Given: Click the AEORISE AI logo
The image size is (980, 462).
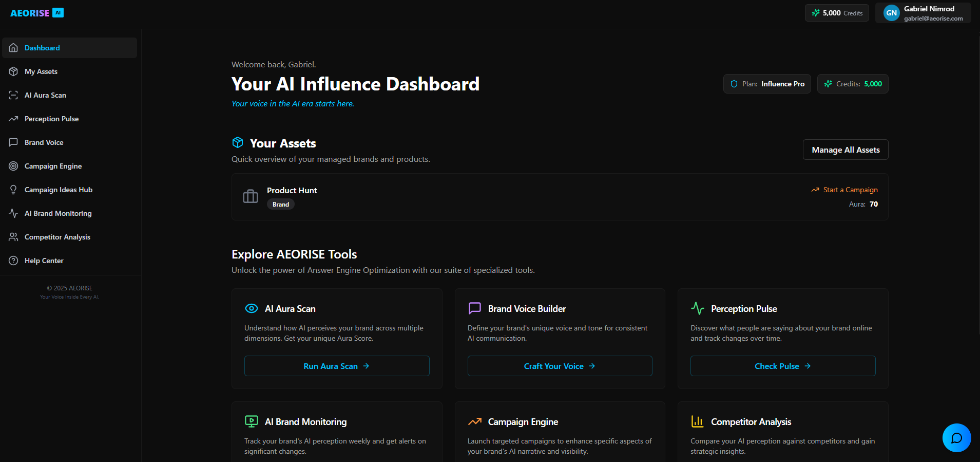Looking at the screenshot, I should pyautogui.click(x=37, y=13).
